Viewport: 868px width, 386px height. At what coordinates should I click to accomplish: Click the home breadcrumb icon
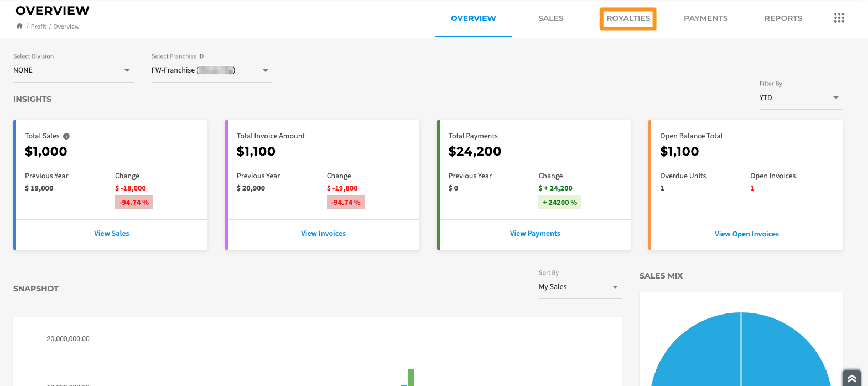point(20,26)
